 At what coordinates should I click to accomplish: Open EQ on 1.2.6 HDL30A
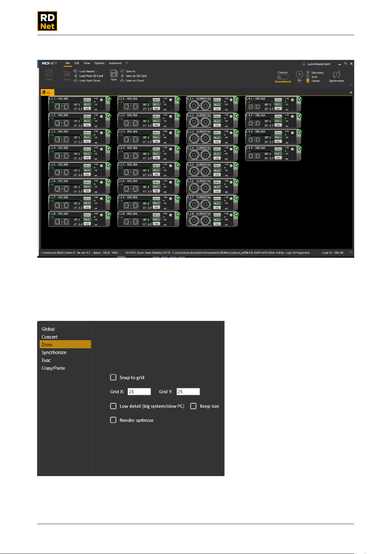click(157, 191)
